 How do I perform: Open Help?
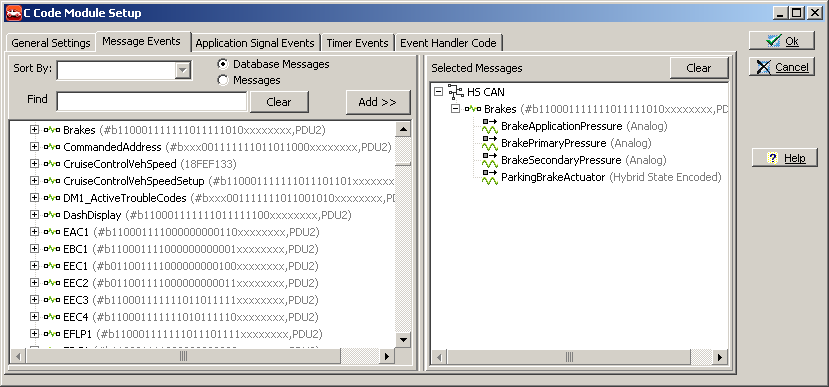[785, 158]
